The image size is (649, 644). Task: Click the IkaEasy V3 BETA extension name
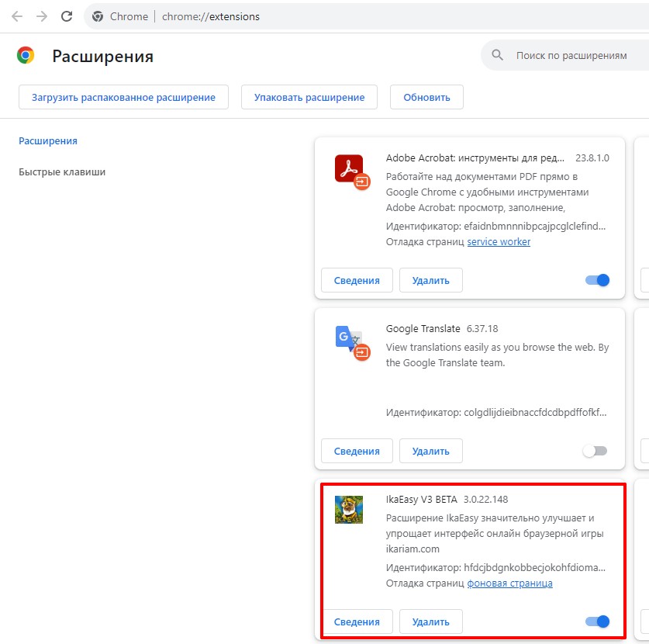[421, 500]
